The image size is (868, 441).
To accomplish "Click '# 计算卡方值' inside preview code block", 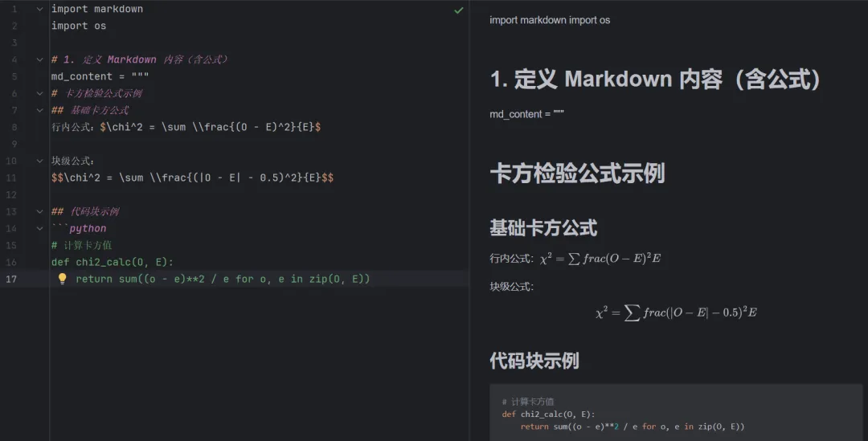I will tap(527, 402).
